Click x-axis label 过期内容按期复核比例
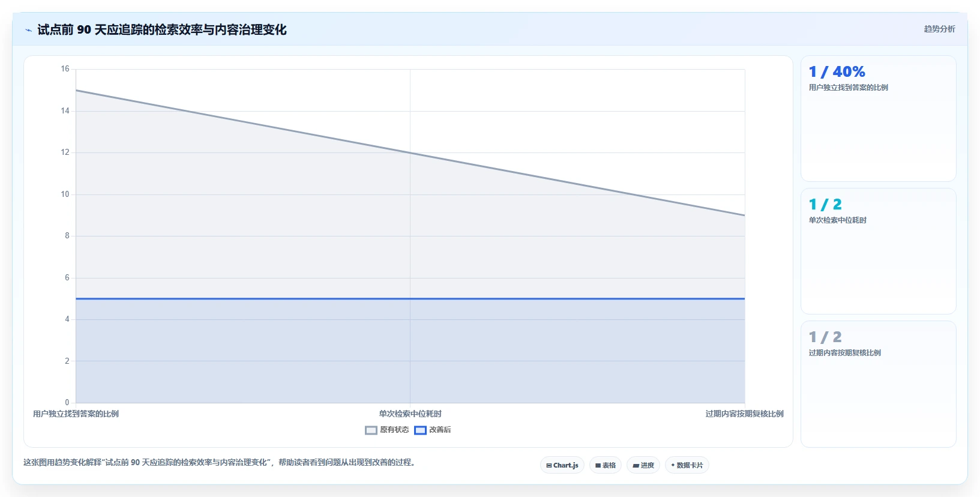 (744, 414)
